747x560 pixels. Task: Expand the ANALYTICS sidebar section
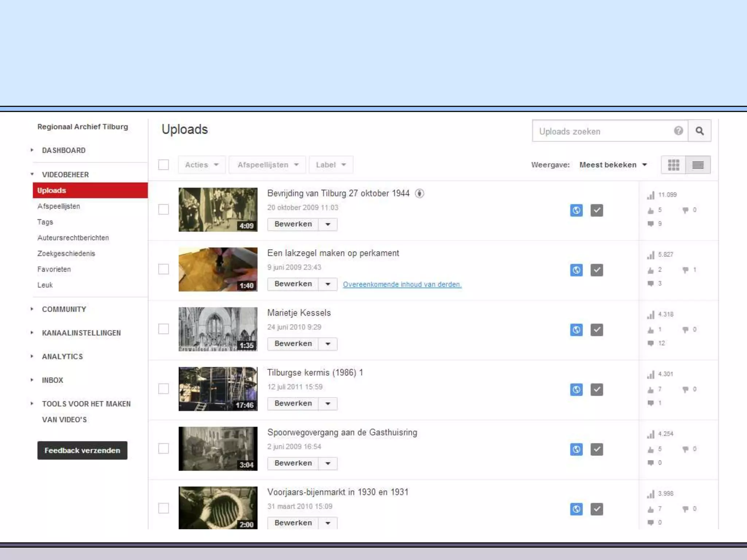coord(62,357)
